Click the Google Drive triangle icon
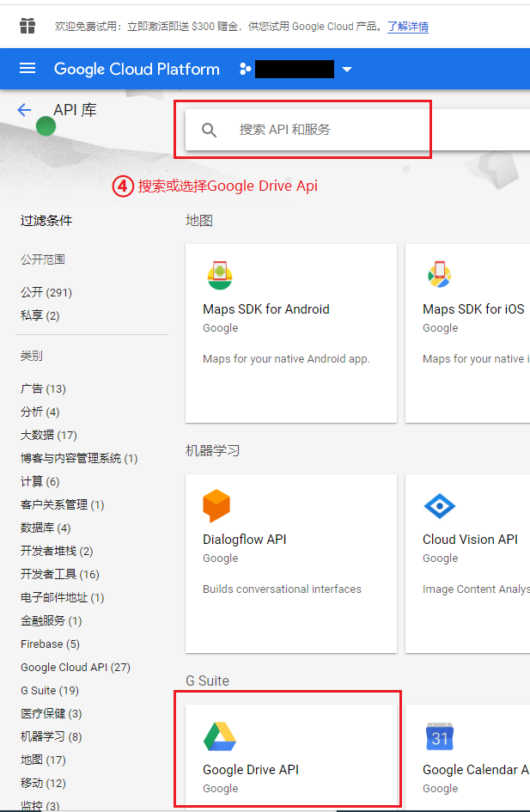The image size is (530, 812). pos(219,736)
